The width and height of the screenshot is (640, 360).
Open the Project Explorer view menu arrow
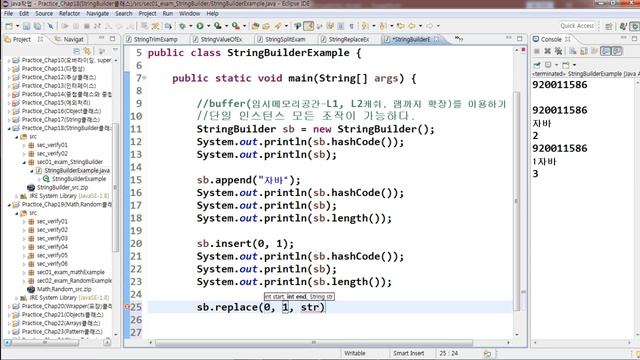pyautogui.click(x=116, y=50)
